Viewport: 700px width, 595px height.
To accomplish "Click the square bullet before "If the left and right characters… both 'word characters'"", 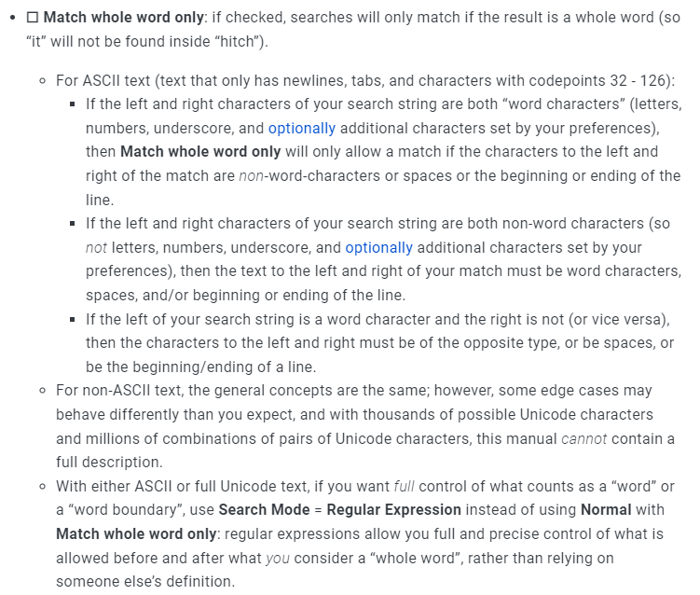I will click(72, 104).
